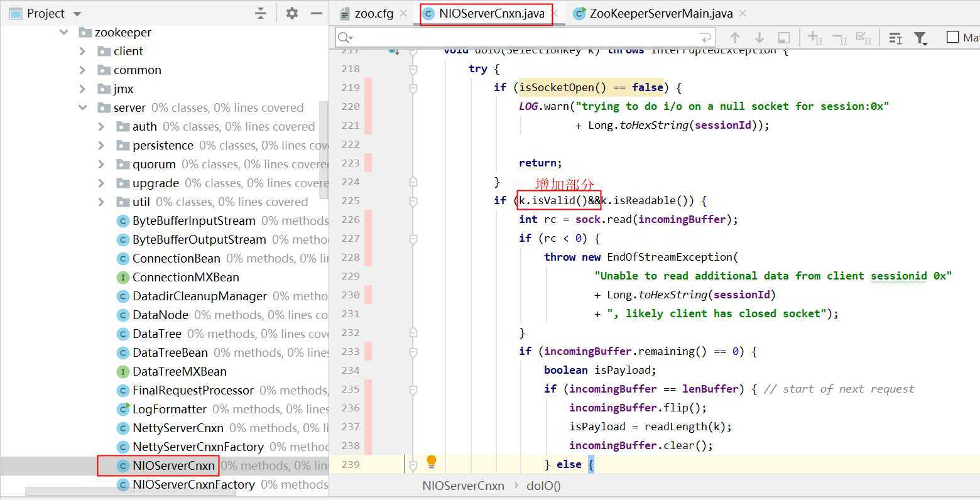The image size is (980, 500).
Task: Click the Project panel horizontal scrollbar
Action: [130, 492]
